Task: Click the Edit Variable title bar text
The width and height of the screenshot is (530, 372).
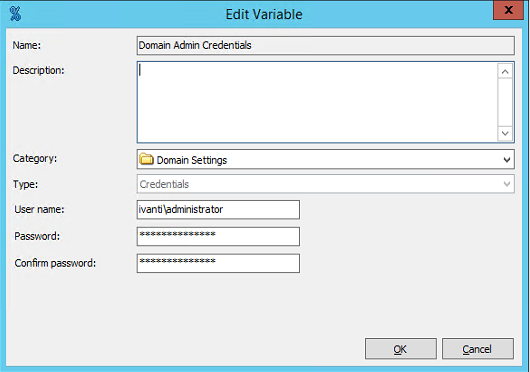Action: 264,14
